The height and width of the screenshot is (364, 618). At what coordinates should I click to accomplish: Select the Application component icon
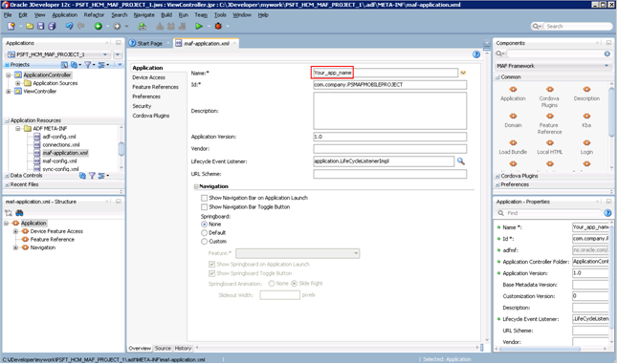coord(513,89)
